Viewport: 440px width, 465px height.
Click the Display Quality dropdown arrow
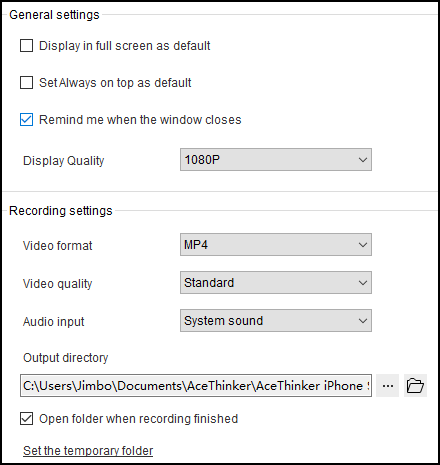pyautogui.click(x=363, y=160)
